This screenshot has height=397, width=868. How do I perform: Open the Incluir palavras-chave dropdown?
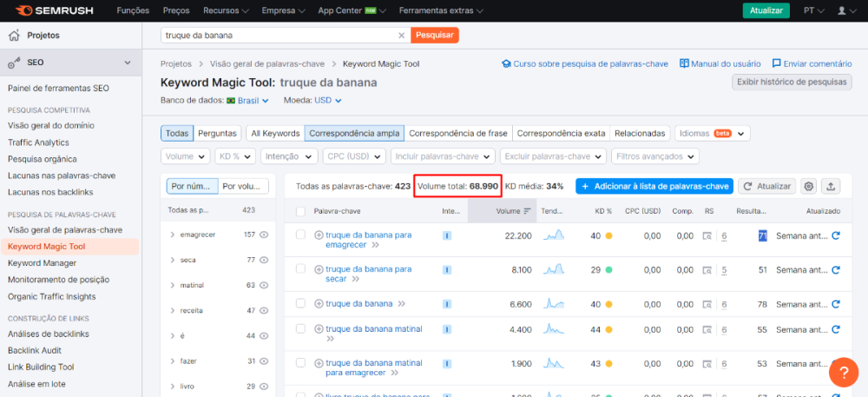443,156
